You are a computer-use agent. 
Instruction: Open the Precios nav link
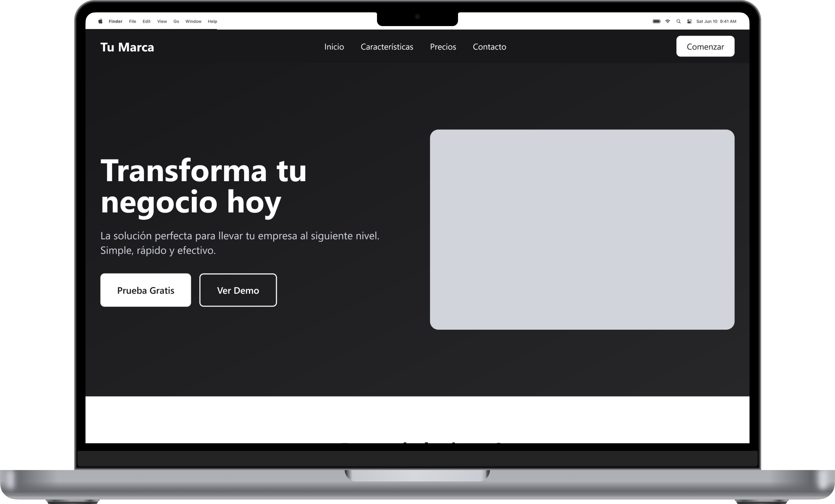point(443,47)
